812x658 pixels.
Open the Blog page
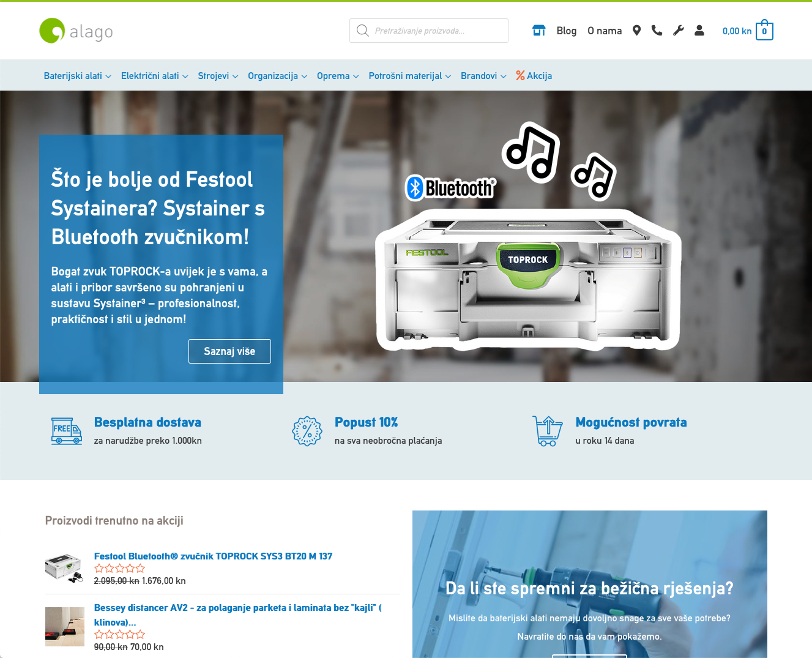coord(567,31)
